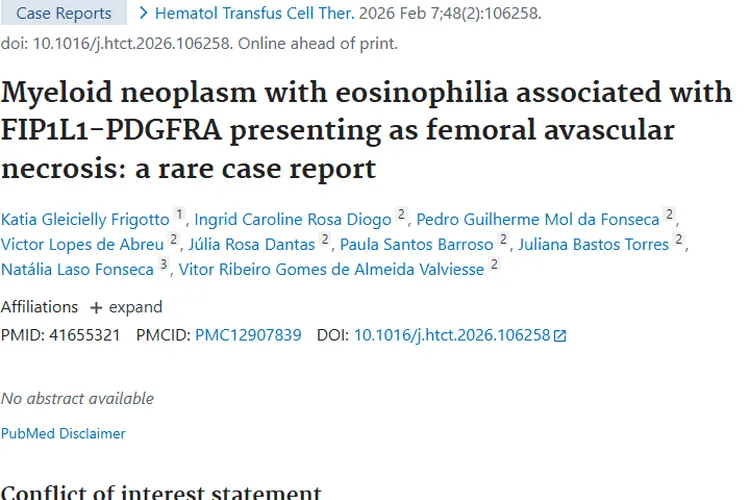Click the external link icon after the DOI

pyautogui.click(x=560, y=336)
